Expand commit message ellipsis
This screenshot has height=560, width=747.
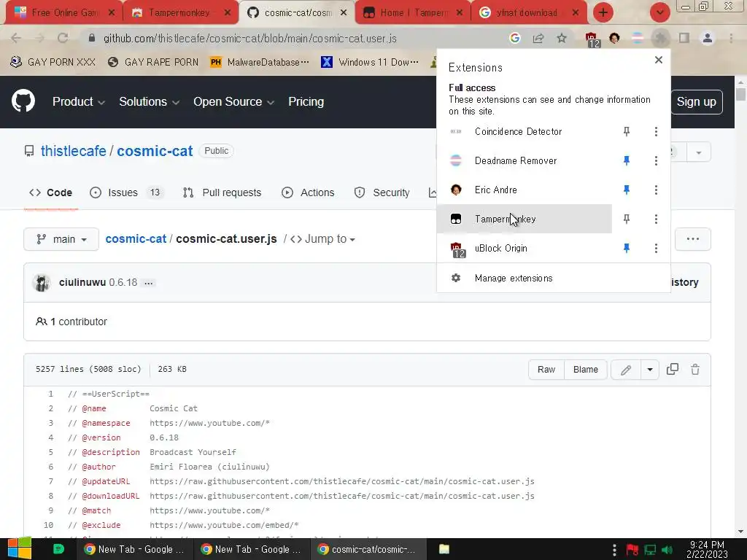tap(149, 283)
